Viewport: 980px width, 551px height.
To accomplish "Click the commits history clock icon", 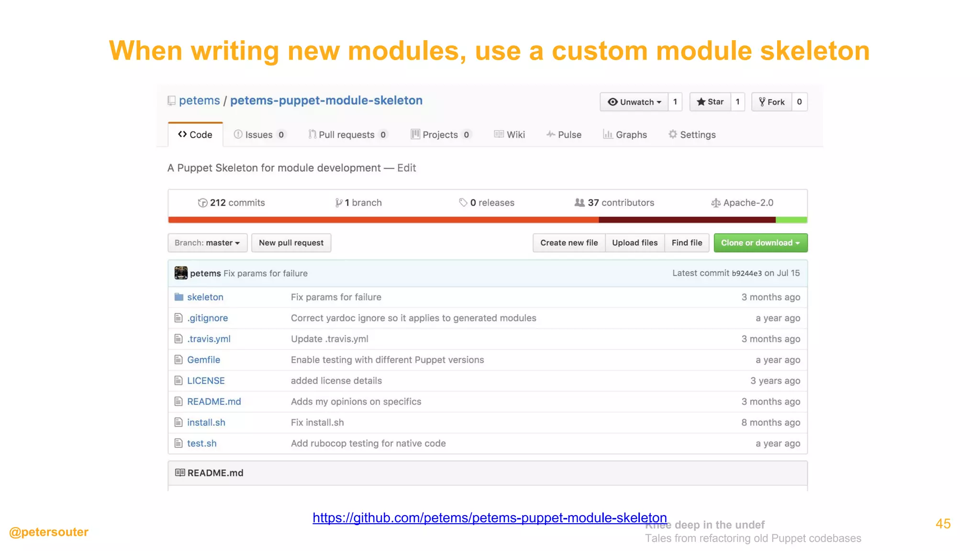I will [x=202, y=203].
